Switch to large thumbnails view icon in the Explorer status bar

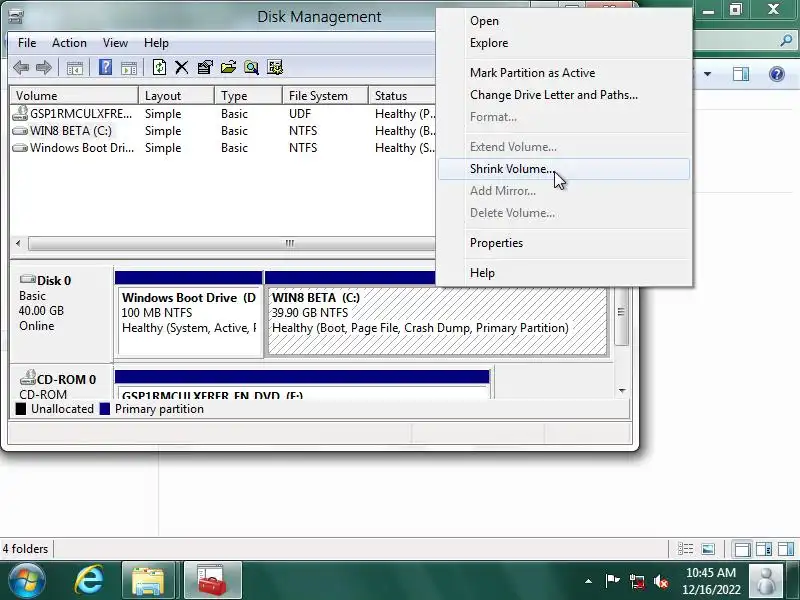(708, 549)
